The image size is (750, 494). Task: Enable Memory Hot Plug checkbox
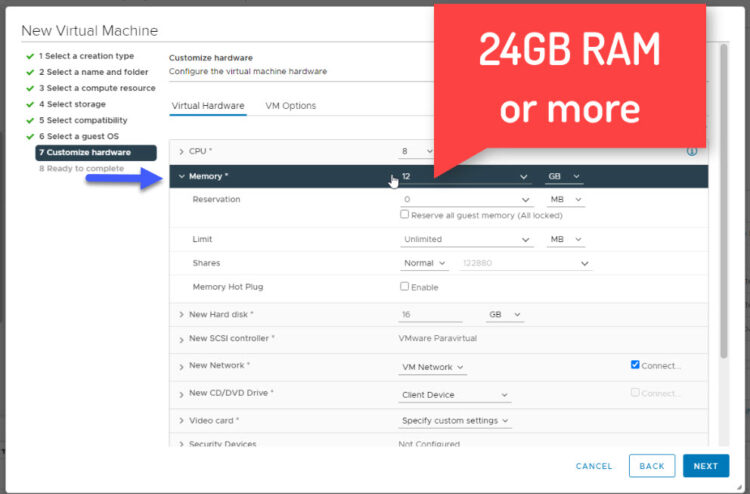pyautogui.click(x=404, y=287)
